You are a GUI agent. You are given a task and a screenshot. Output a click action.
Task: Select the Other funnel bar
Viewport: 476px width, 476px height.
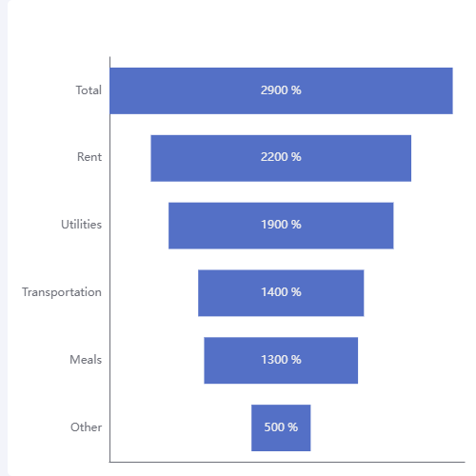pyautogui.click(x=281, y=427)
